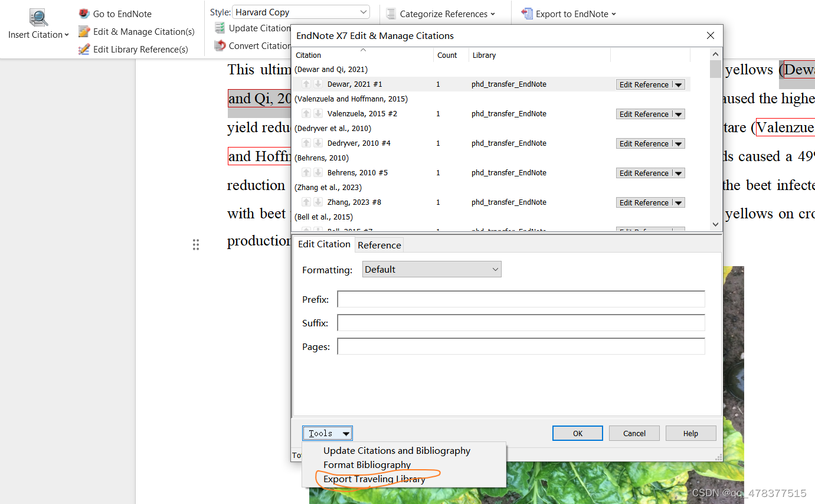815x504 pixels.
Task: Move the Valenzuela, 2015 #2 citation up
Action: pos(306,113)
